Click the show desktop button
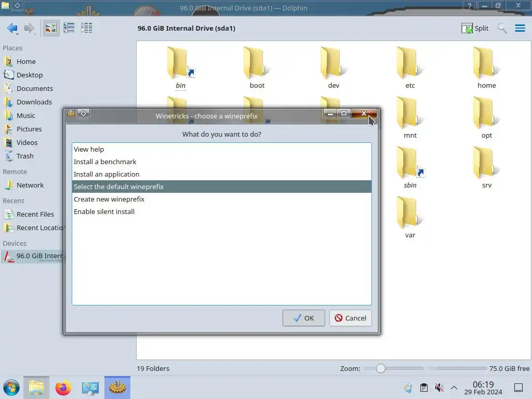 (x=518, y=388)
